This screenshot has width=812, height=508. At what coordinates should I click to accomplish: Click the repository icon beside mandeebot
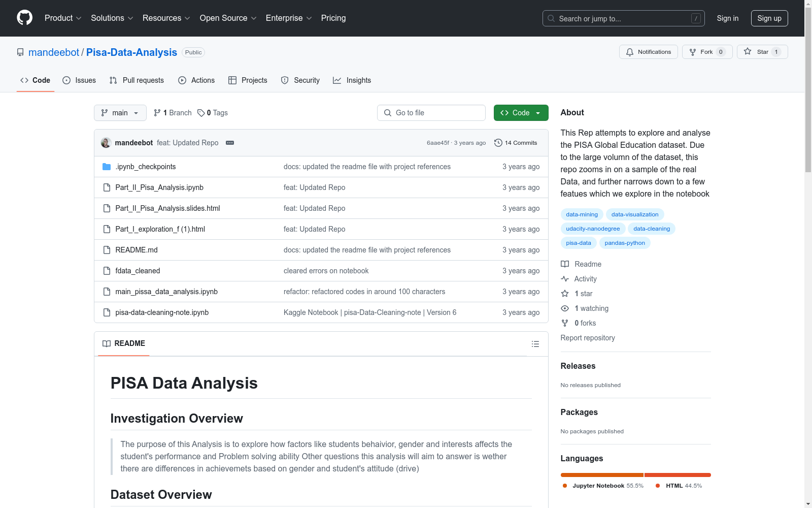[20, 52]
